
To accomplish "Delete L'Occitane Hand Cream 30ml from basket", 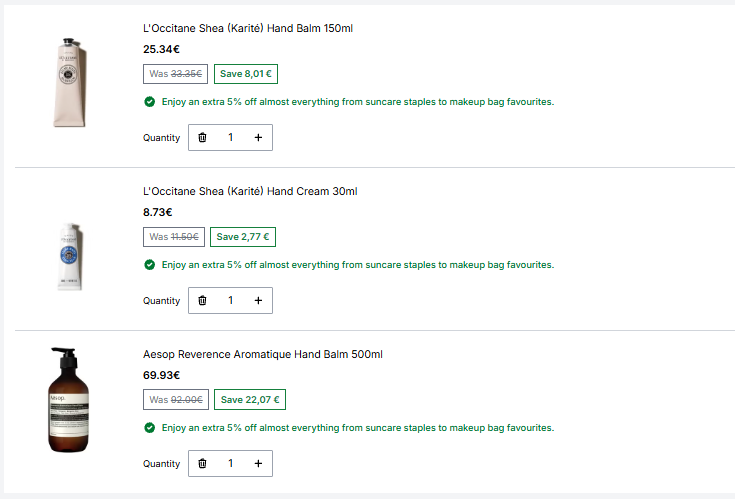I will (202, 300).
